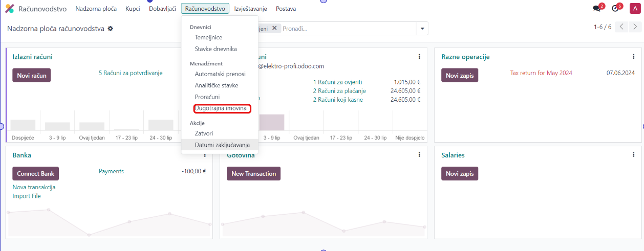644x251 pixels.
Task: Expand the Postava menu
Action: pos(286,9)
